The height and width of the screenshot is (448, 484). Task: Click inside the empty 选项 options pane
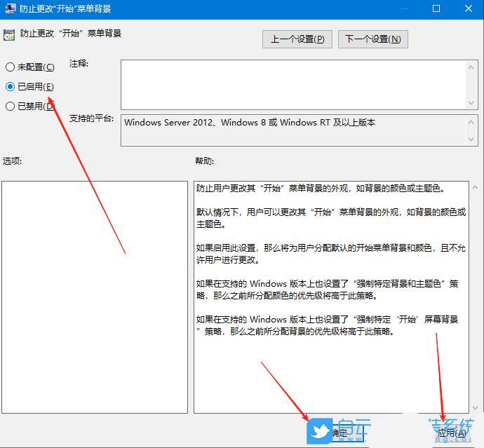coord(95,294)
